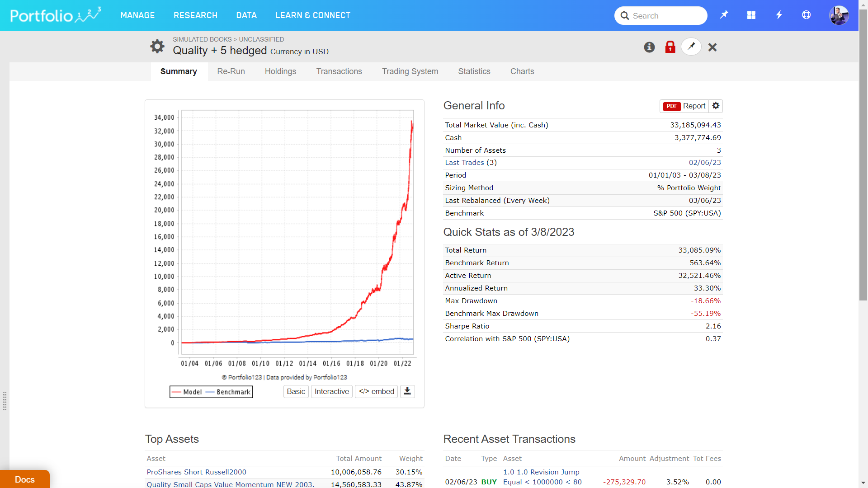Switch chart to Interactive mode
This screenshot has height=488, width=868.
coord(331,391)
